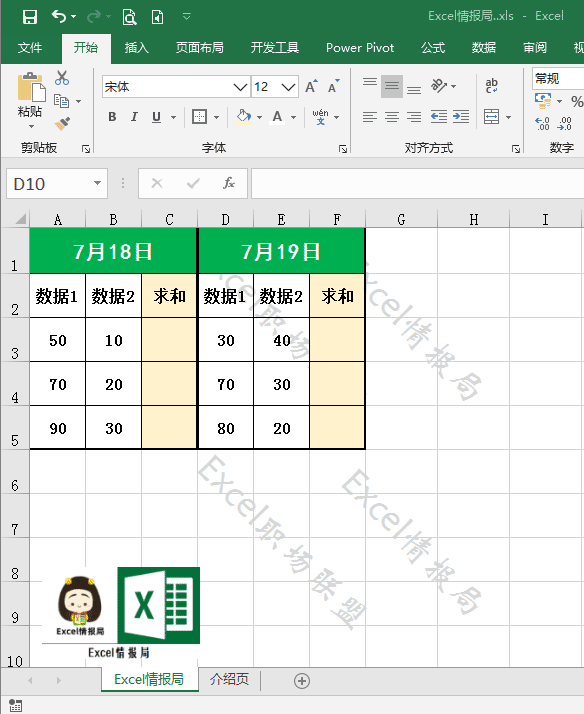
Task: Select the column G header
Action: [x=401, y=219]
